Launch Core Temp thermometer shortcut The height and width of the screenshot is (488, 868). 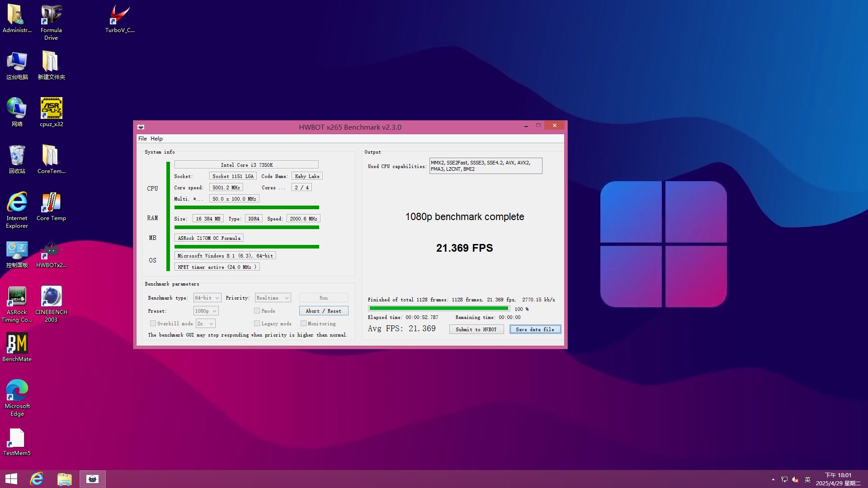[51, 206]
